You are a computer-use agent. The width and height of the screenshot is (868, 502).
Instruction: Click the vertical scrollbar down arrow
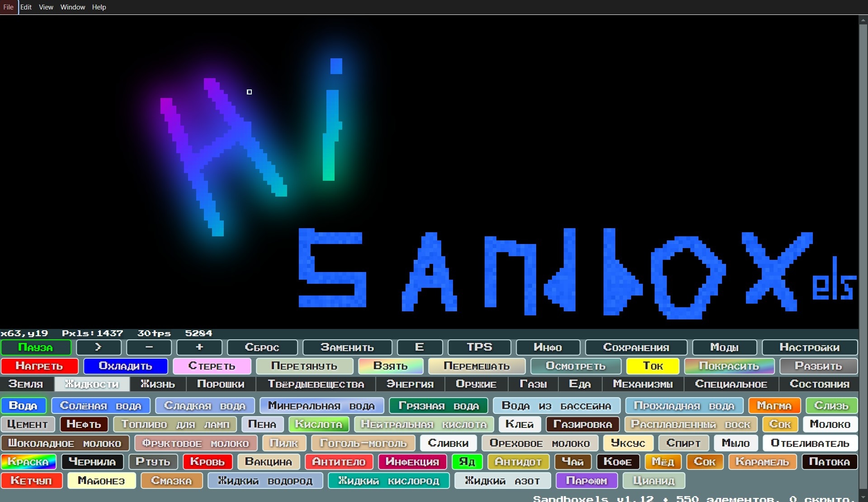click(x=863, y=497)
